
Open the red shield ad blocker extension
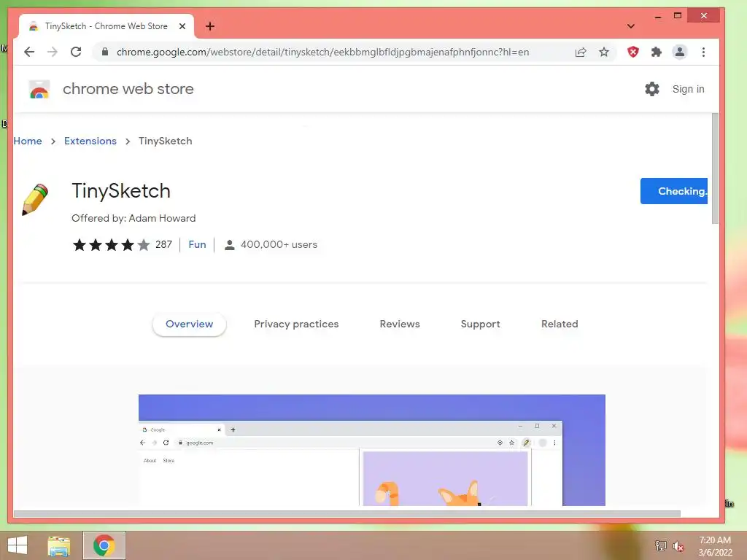(632, 52)
